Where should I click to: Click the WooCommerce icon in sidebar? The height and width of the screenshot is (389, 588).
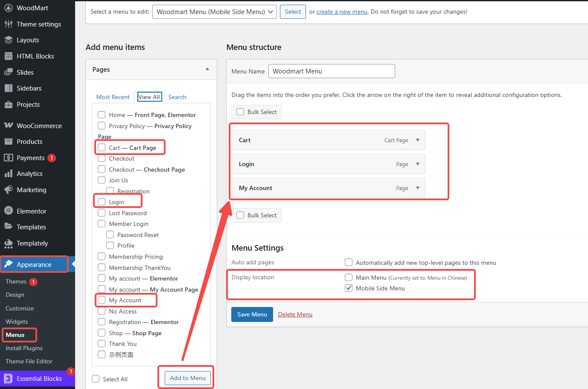(9, 126)
